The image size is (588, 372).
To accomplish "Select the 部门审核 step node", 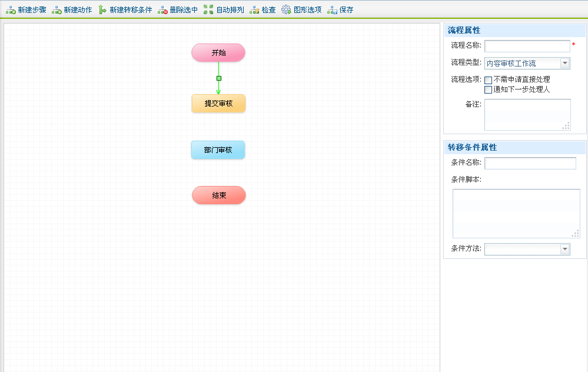I will click(x=218, y=150).
